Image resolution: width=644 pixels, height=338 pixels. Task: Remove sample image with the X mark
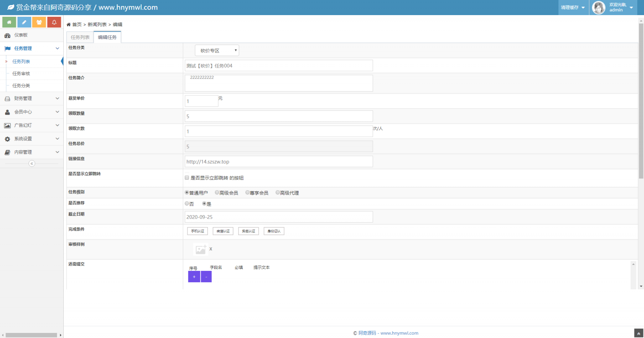coord(211,249)
